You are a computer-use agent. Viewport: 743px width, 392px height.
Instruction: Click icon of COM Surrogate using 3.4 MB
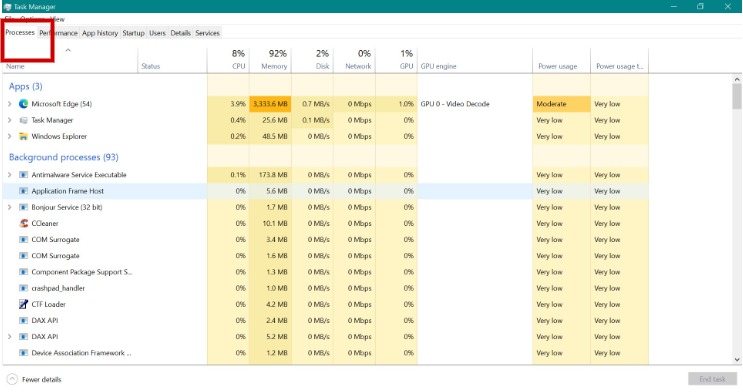(23, 239)
